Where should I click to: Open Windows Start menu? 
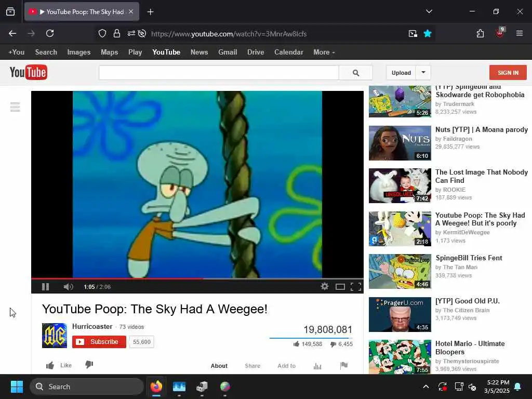[x=17, y=387]
